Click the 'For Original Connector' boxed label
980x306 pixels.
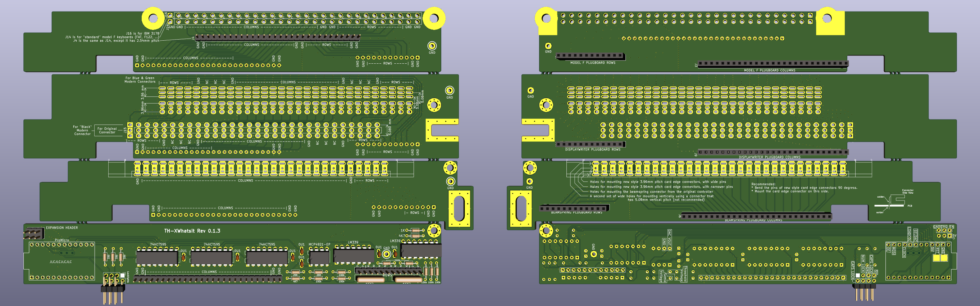107,131
